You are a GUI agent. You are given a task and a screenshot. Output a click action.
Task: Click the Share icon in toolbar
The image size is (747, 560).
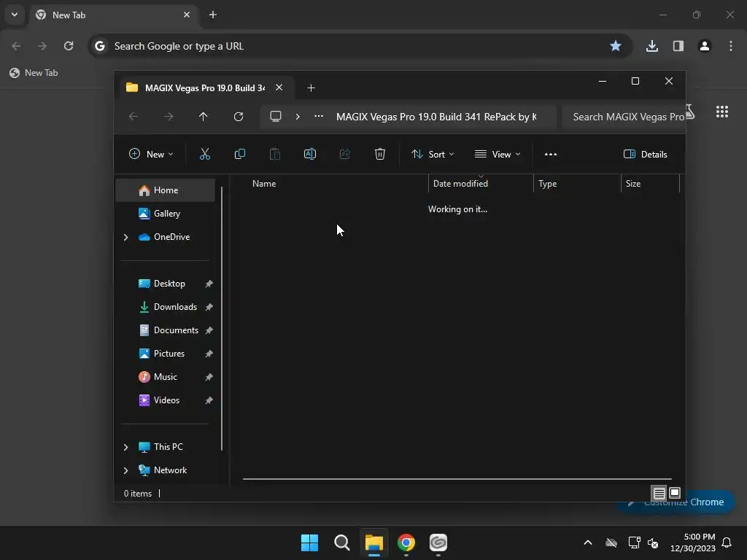tap(345, 154)
